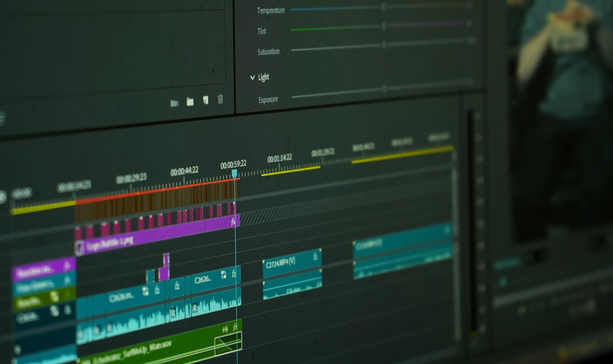Click fx badge on green SurfMeUp_Main.wav clip
This screenshot has height=364, width=613.
click(235, 327)
